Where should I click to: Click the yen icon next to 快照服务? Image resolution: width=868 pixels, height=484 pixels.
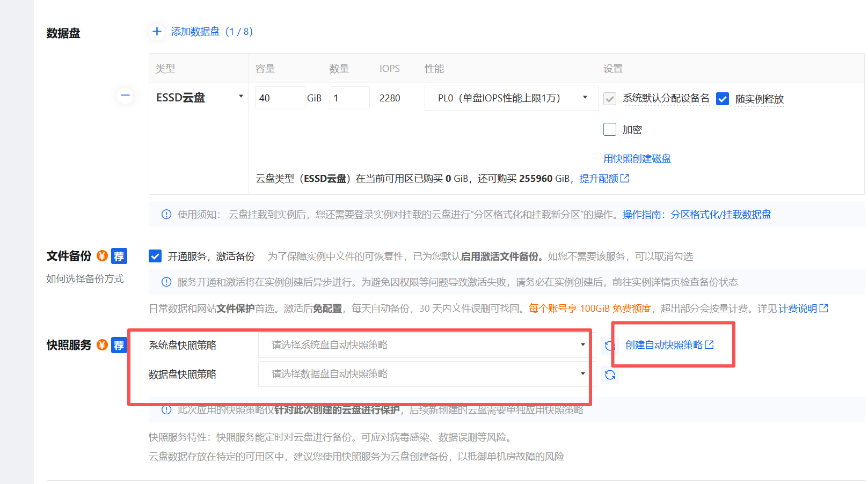pyautogui.click(x=102, y=345)
